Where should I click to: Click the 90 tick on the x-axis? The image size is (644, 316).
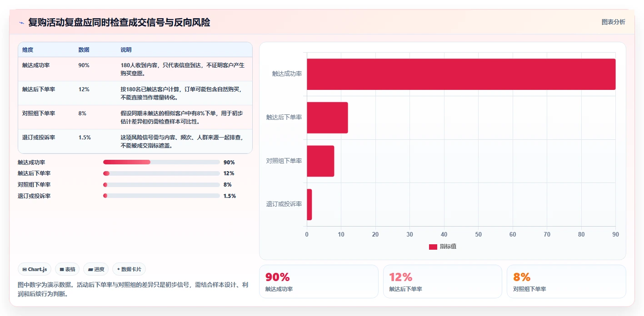[x=615, y=234]
